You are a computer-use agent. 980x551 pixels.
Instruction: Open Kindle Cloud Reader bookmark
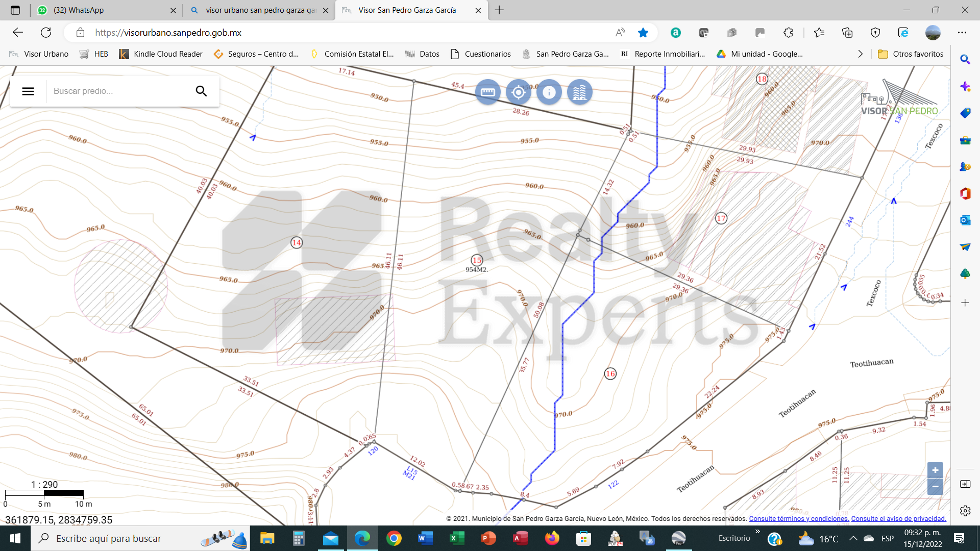161,54
